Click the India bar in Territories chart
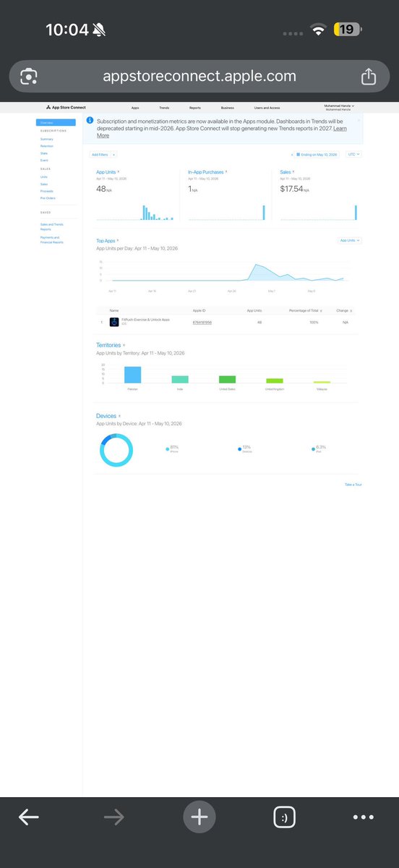The height and width of the screenshot is (868, 399). pyautogui.click(x=180, y=379)
